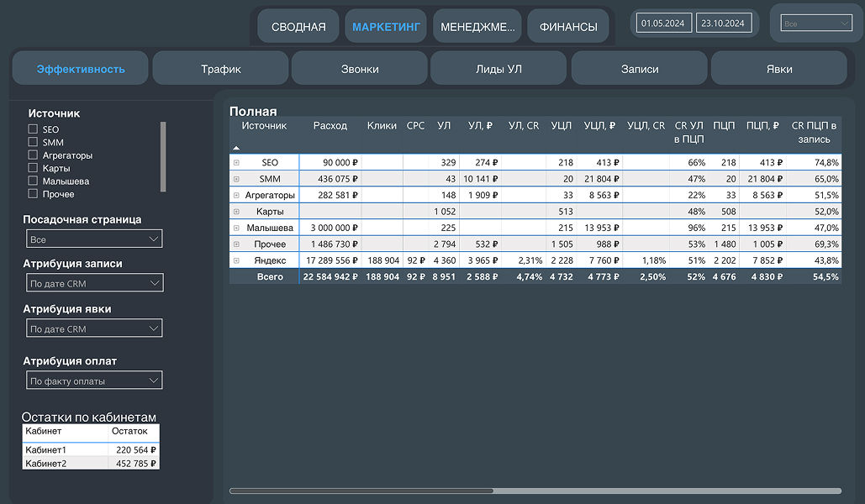Image resolution: width=865 pixels, height=504 pixels.
Task: Click sort arrow under Источник column header
Action: click(x=236, y=147)
